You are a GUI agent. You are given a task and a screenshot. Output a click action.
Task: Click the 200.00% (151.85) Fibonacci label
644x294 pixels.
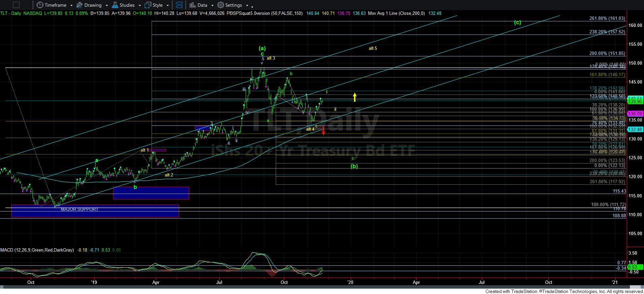[607, 53]
